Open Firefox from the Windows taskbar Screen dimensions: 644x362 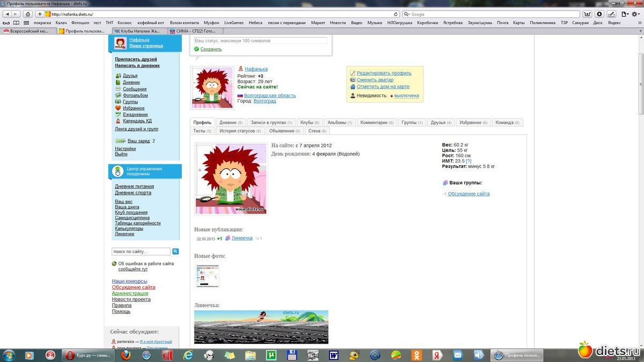click(126, 355)
